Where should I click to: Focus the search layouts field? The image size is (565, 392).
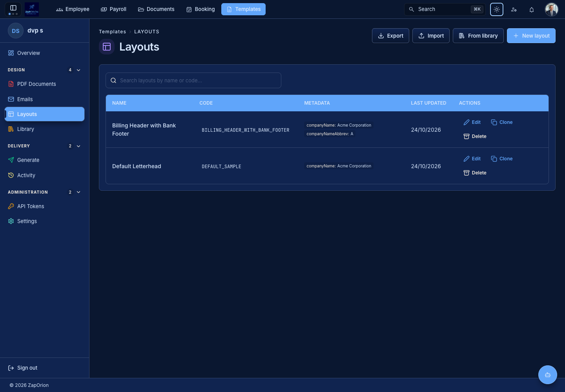tap(193, 80)
